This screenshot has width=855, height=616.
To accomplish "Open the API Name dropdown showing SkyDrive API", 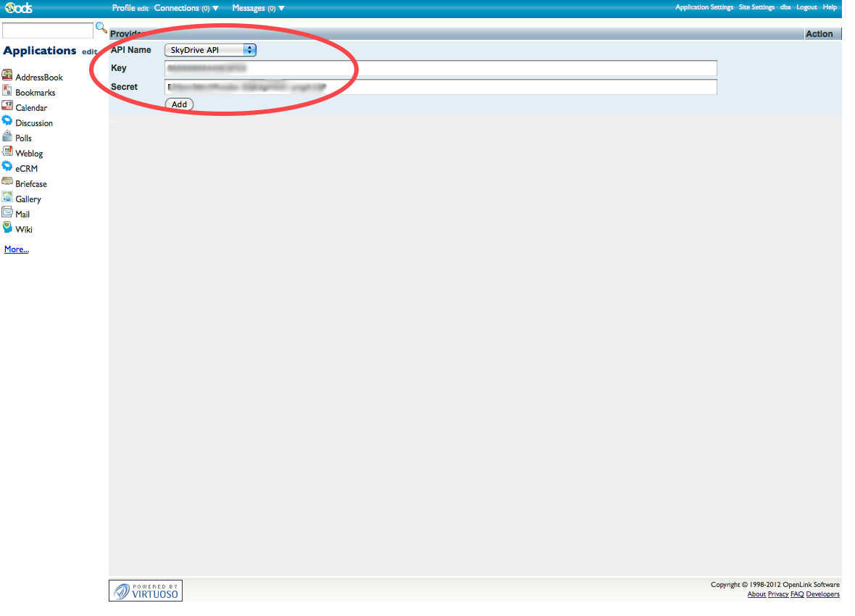I will click(210, 50).
